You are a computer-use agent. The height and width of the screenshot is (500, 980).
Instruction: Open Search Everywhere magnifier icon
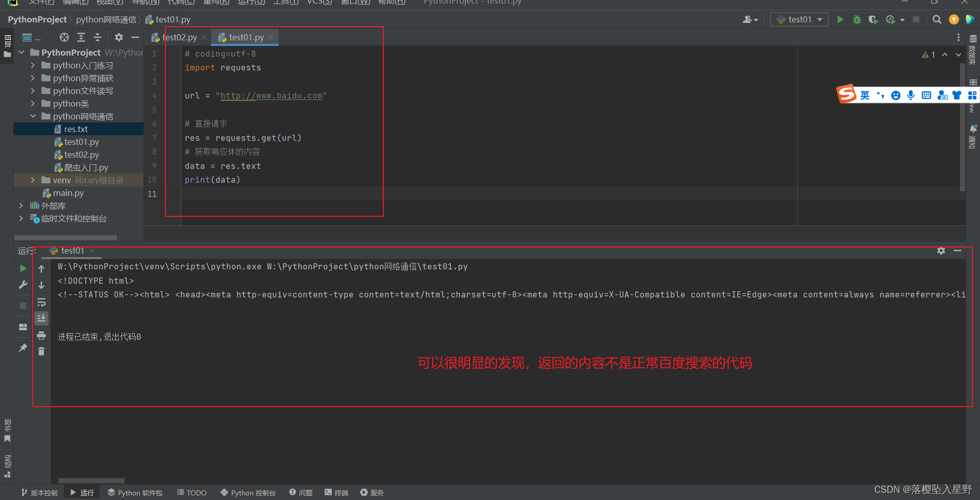(937, 19)
